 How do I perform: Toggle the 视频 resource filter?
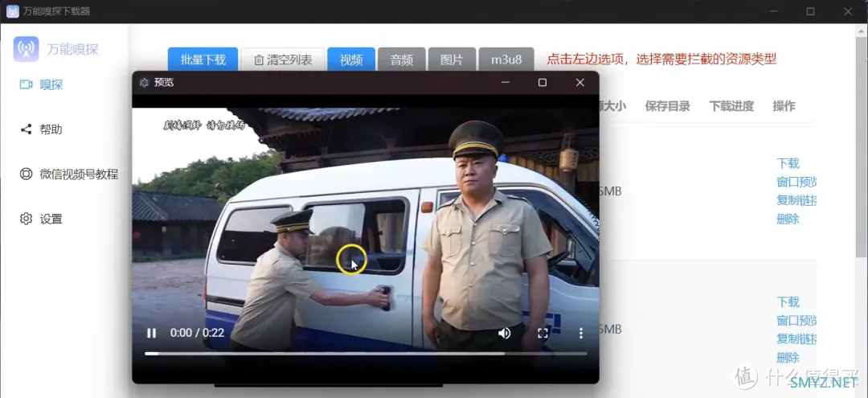coord(350,59)
